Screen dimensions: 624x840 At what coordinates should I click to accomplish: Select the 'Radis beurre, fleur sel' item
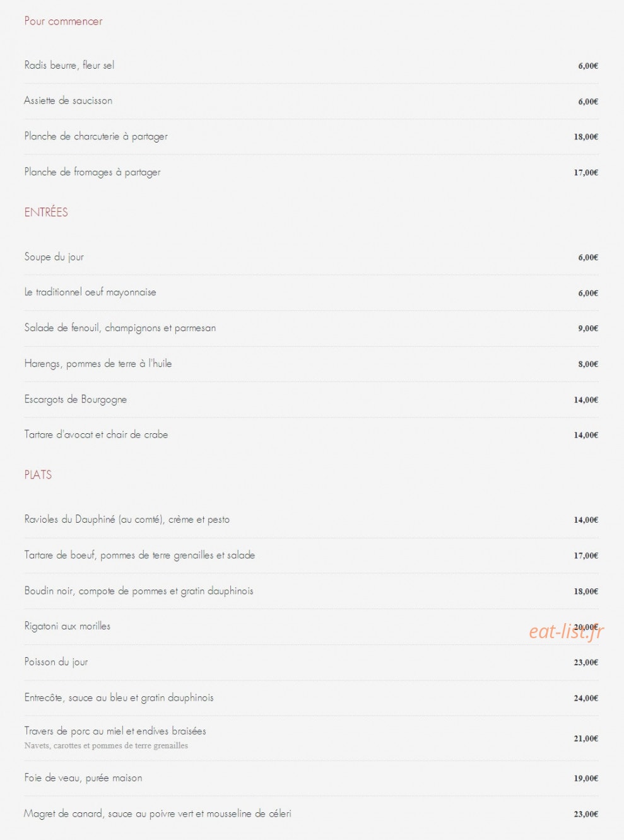pos(69,65)
